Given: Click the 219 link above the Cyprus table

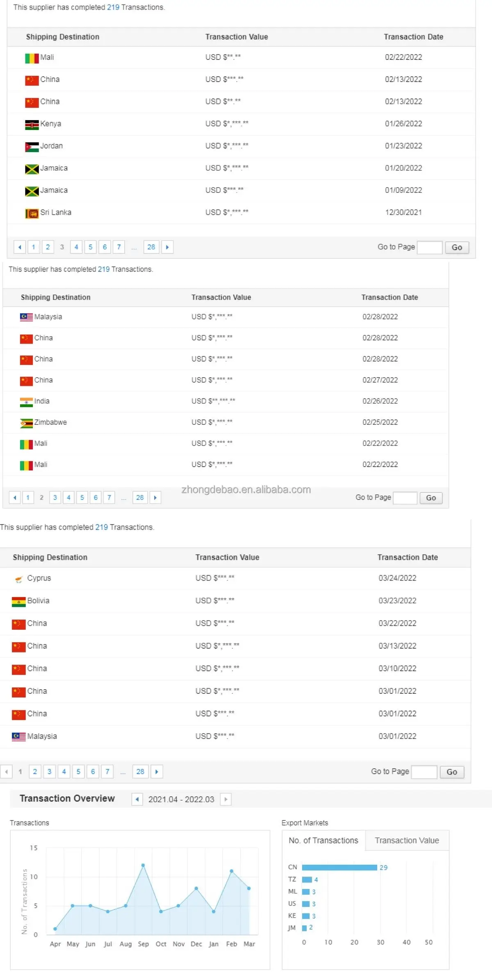Looking at the screenshot, I should (102, 527).
